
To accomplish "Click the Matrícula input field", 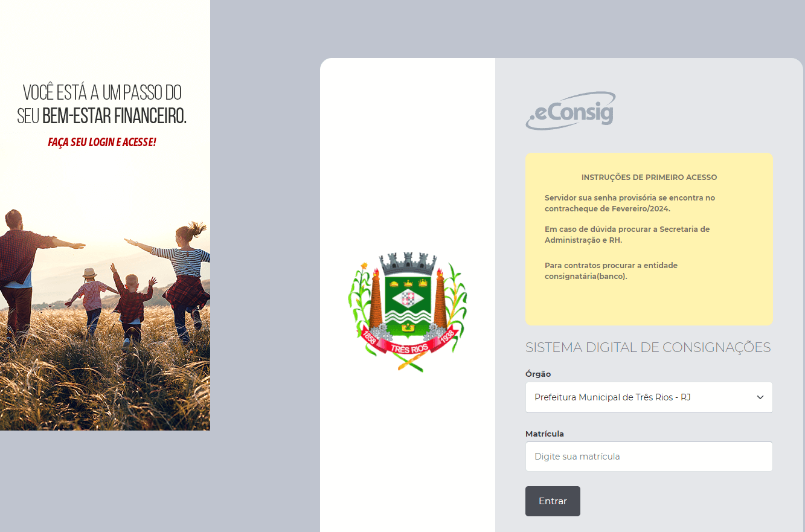I will click(649, 457).
